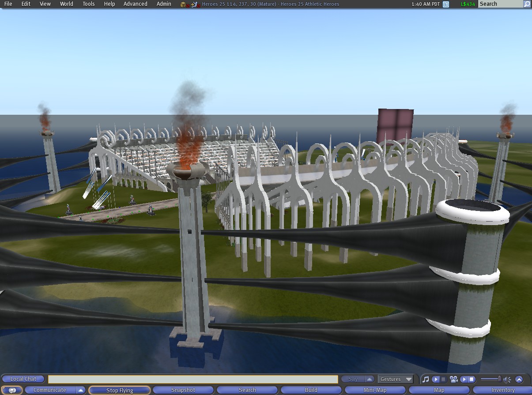
Task: Focus the chat text input bar
Action: [193, 379]
